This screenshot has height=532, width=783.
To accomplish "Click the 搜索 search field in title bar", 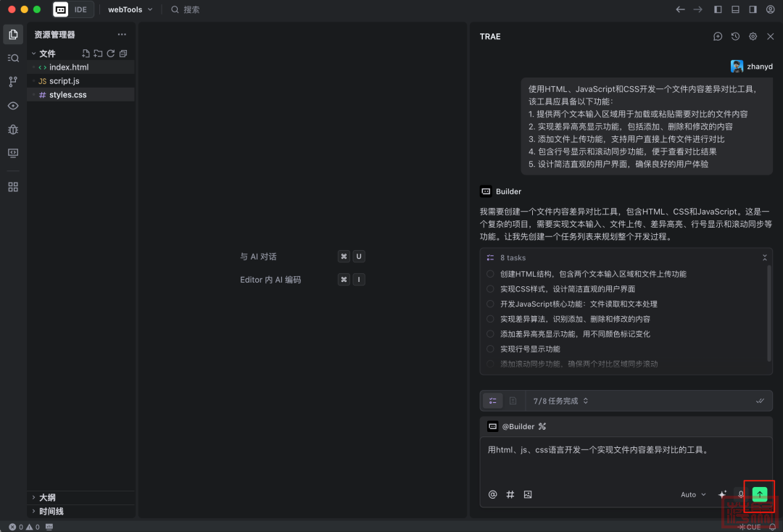I will [x=191, y=9].
